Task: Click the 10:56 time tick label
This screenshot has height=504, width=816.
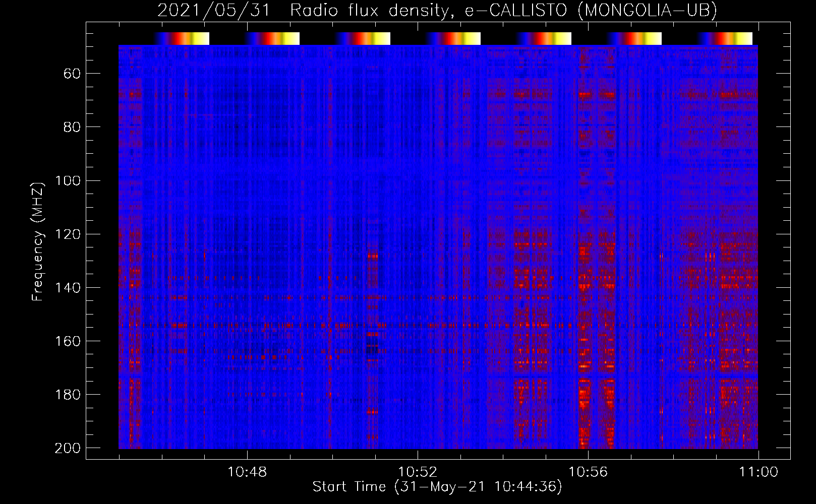Action: [x=588, y=472]
